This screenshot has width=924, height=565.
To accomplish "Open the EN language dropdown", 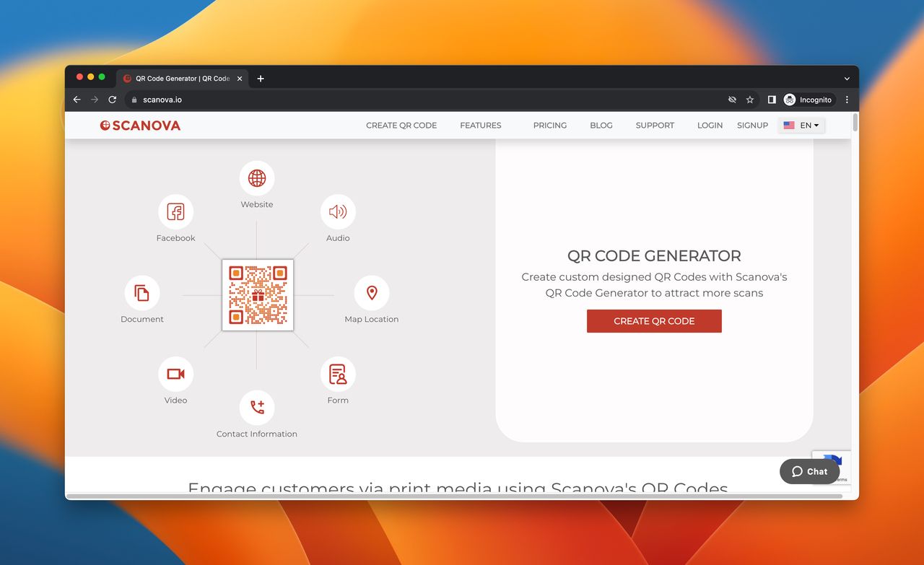I will (801, 126).
